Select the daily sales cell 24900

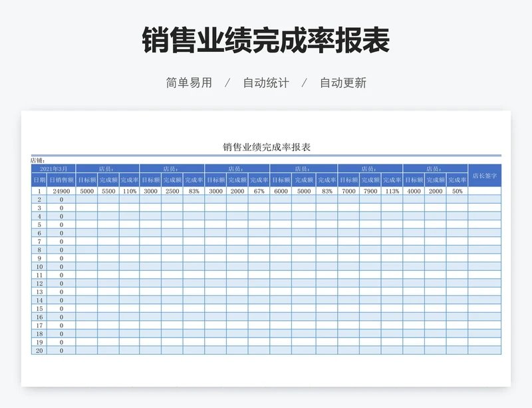pos(61,191)
